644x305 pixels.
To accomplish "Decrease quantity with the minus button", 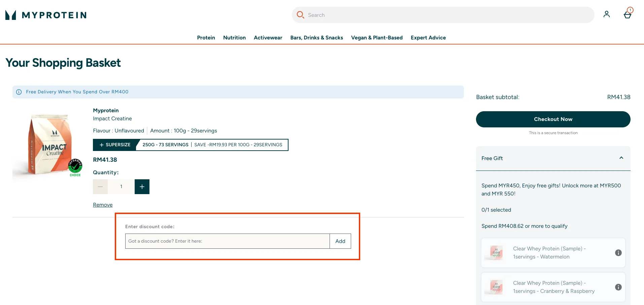I will point(100,187).
